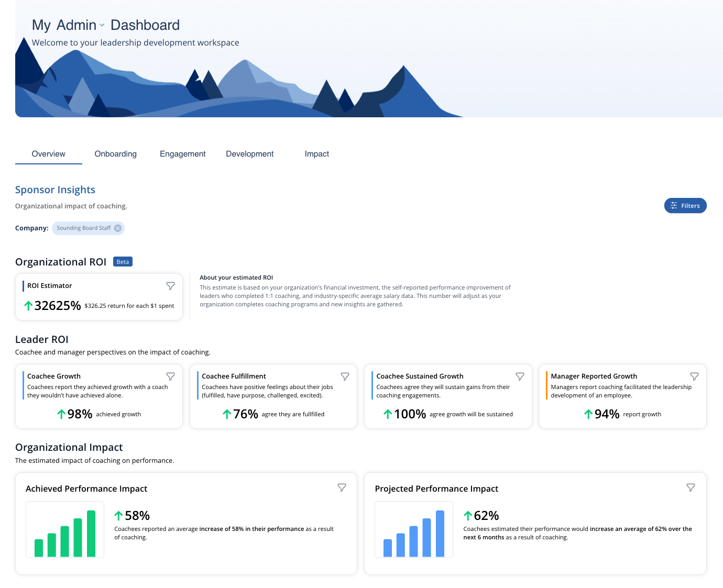Click the blue Projected Performance bar chart
This screenshot has width=723, height=588.
414,530
